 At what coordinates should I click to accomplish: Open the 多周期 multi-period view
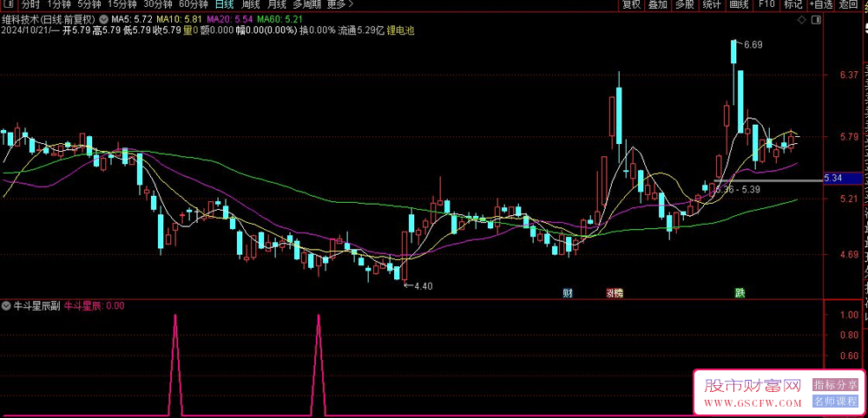(306, 5)
